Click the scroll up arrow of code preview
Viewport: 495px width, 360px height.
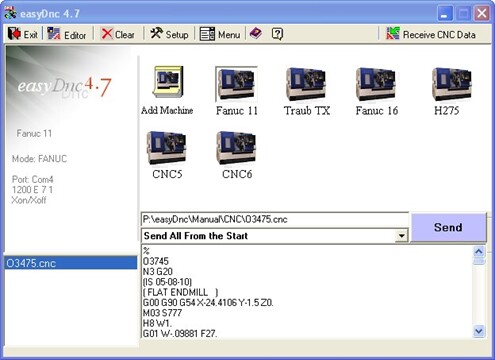(x=479, y=251)
